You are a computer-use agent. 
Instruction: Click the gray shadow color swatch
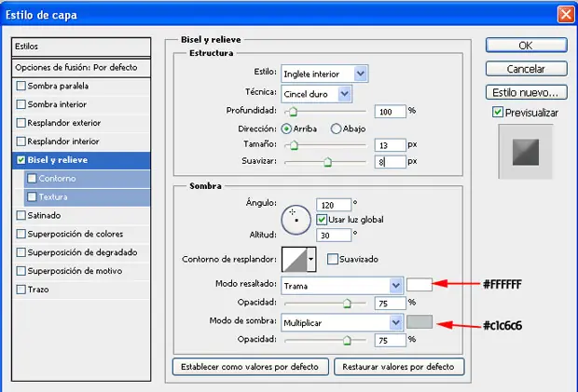pos(420,321)
